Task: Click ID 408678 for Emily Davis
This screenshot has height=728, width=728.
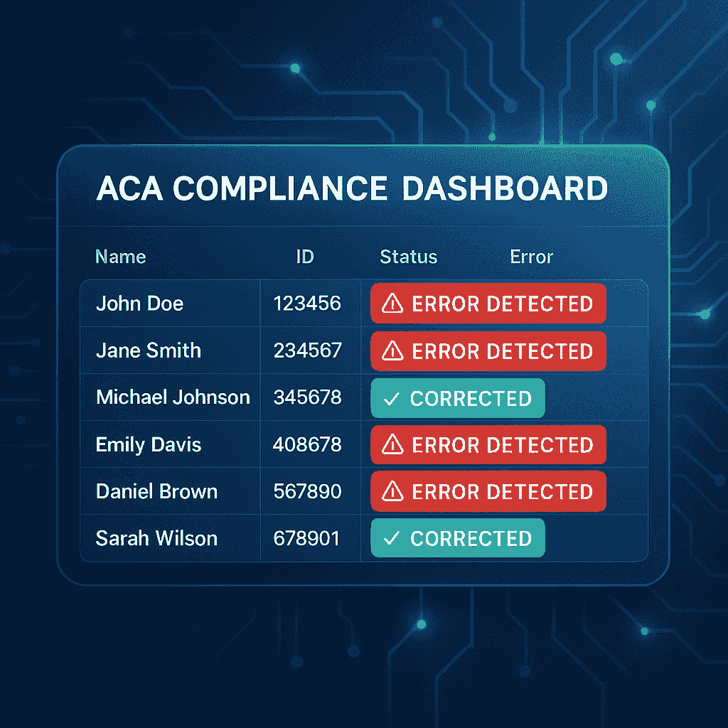Action: coord(307,445)
